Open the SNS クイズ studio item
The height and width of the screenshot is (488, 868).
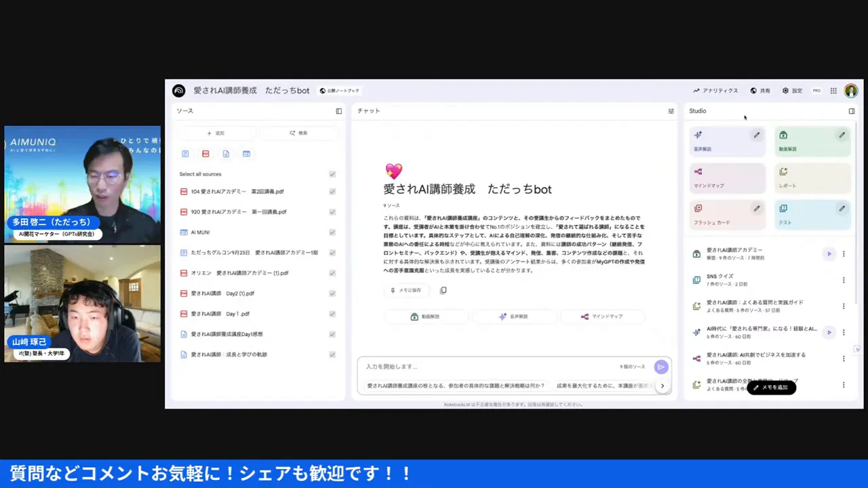coord(759,280)
